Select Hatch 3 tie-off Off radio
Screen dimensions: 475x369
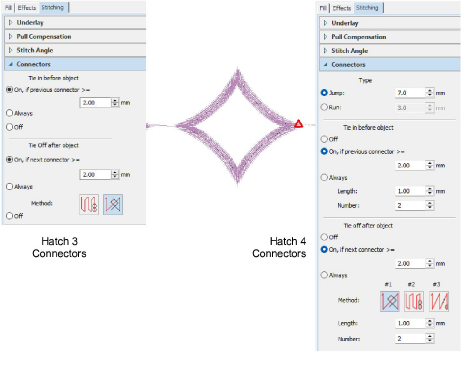click(x=10, y=216)
